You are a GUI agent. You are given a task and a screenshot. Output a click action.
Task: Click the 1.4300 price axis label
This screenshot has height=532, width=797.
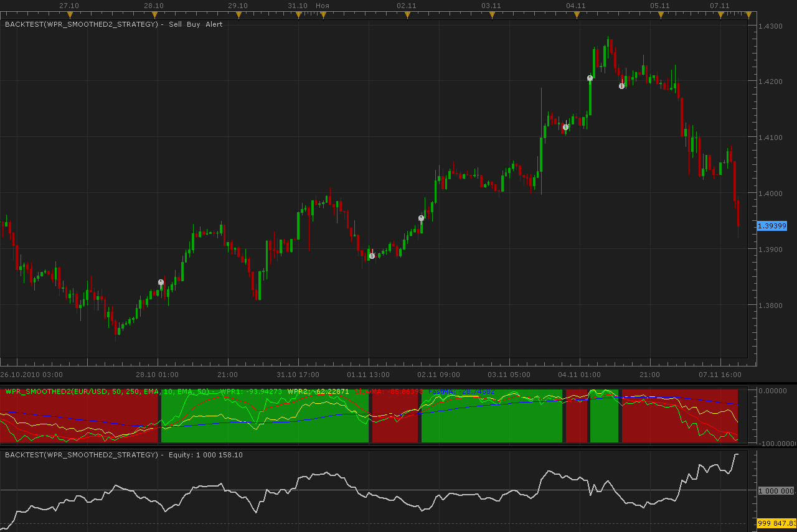(x=771, y=26)
